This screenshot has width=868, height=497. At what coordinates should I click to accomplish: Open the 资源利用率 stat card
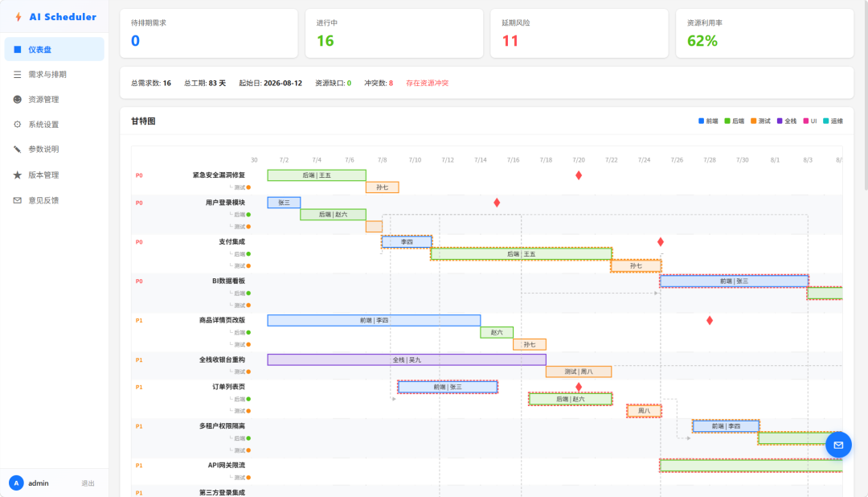click(x=764, y=33)
